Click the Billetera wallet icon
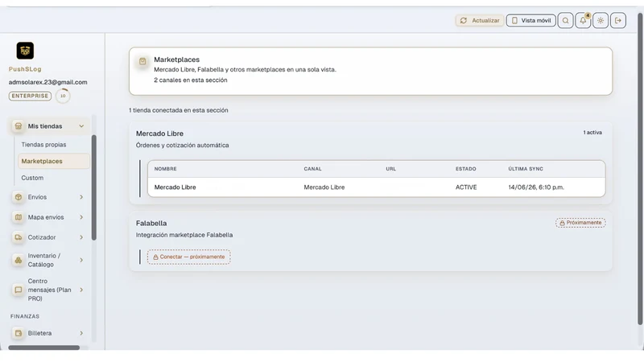The height and width of the screenshot is (362, 644). pos(18,333)
